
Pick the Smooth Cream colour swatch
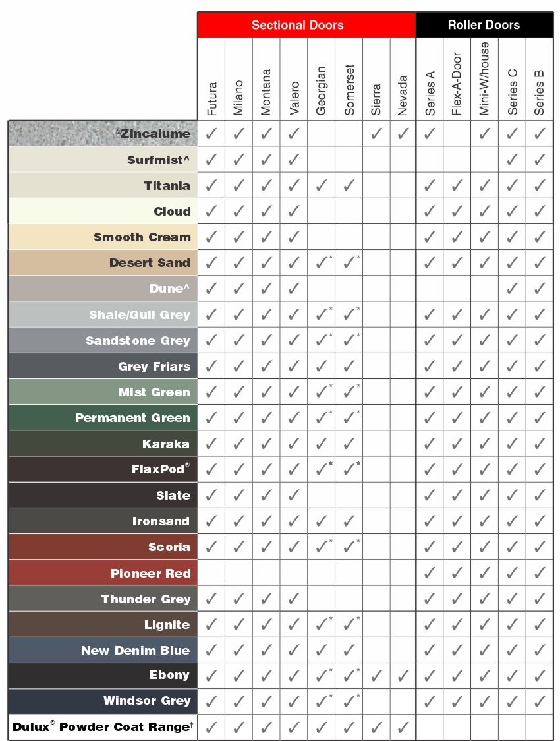[x=103, y=237]
